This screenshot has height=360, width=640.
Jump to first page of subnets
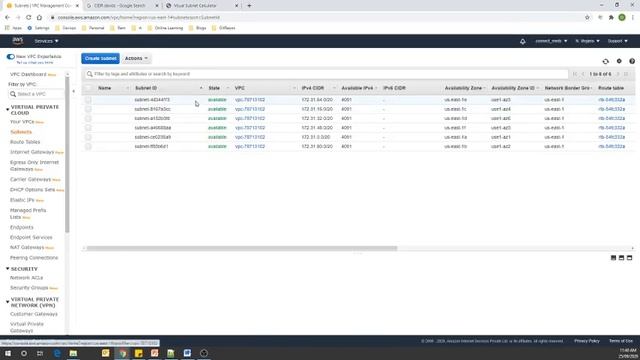(575, 74)
